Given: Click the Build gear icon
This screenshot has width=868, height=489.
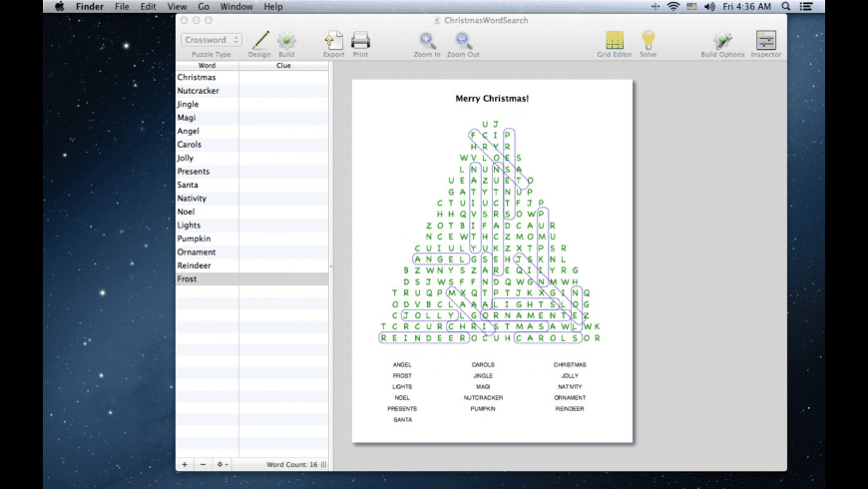Looking at the screenshot, I should coord(286,40).
